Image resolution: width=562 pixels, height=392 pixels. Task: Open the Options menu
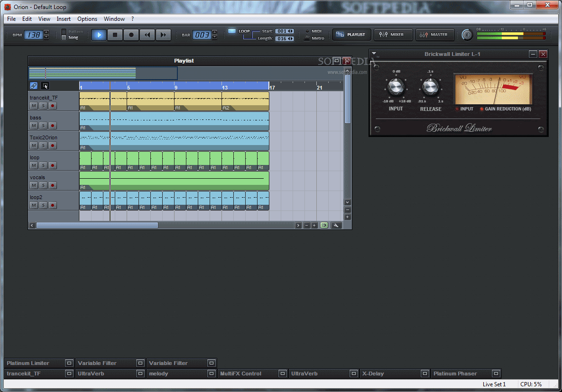click(87, 19)
